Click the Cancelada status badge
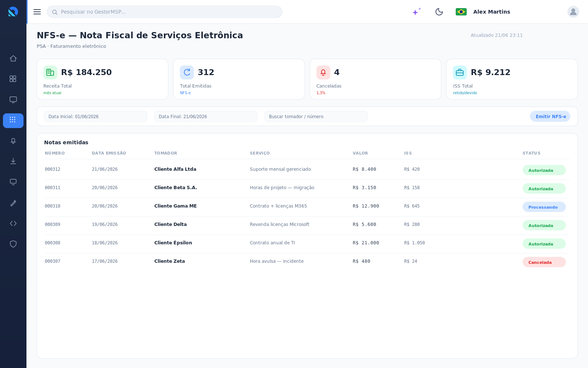 (x=544, y=262)
